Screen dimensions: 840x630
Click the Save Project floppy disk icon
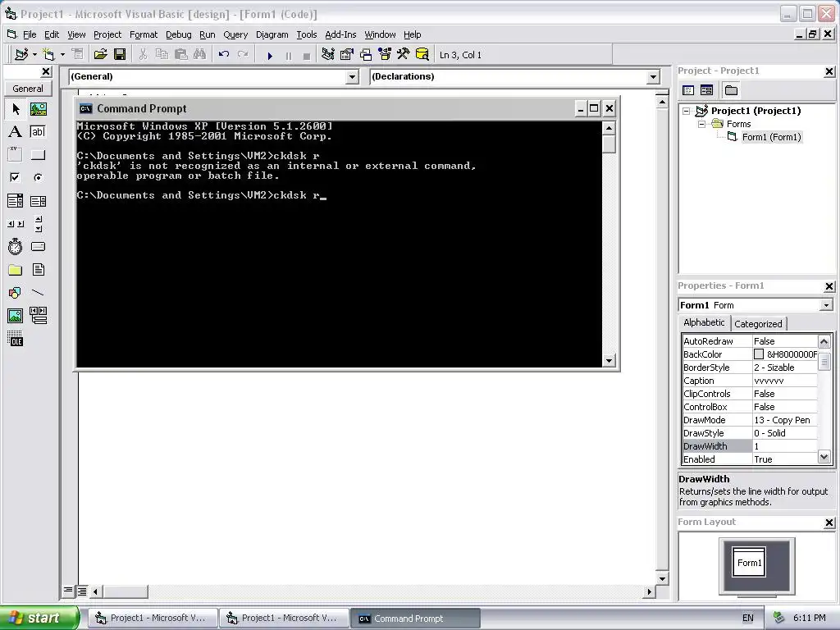point(120,55)
